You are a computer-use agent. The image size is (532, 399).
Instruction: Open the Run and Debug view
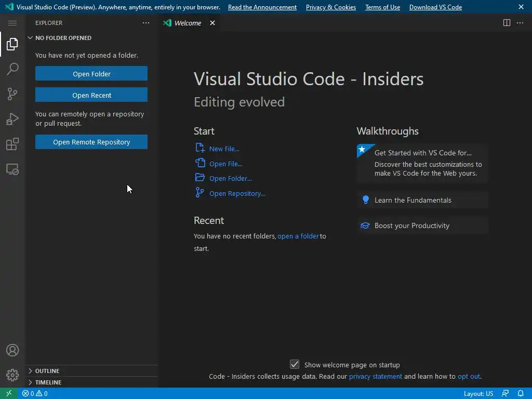[x=12, y=119]
